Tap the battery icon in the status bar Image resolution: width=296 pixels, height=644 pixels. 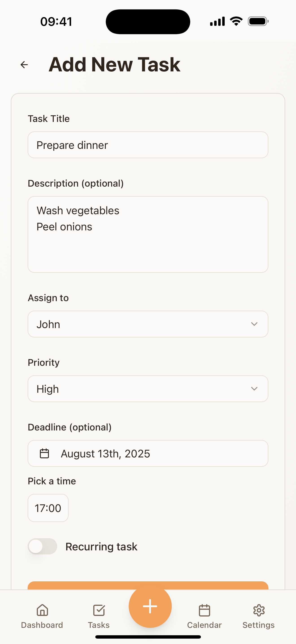tap(258, 21)
